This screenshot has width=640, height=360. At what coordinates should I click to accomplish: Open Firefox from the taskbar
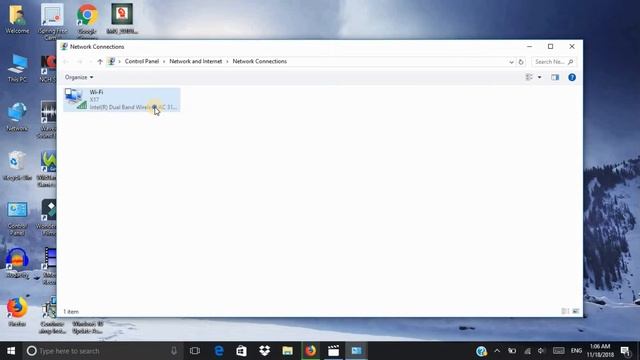point(311,351)
